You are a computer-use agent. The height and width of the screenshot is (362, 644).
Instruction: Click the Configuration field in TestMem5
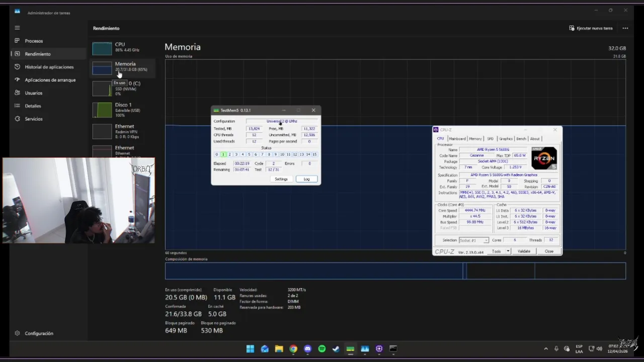click(x=282, y=121)
